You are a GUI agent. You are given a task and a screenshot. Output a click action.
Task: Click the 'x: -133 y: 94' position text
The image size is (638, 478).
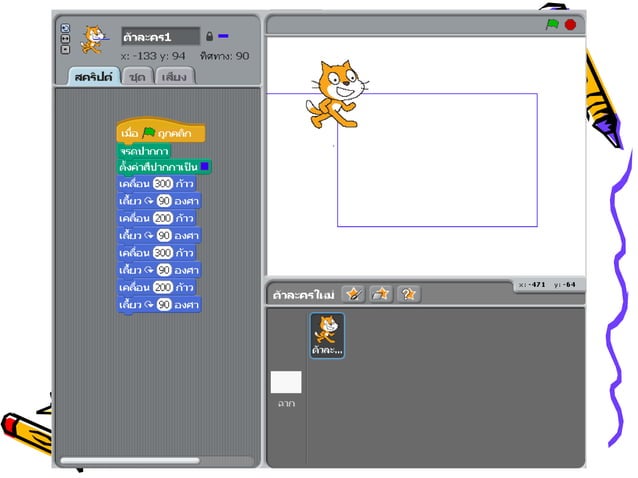point(153,56)
